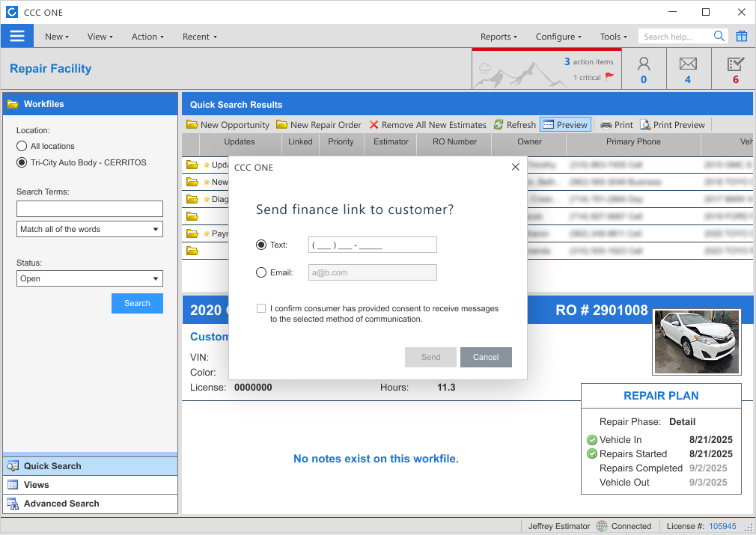Image resolution: width=756 pixels, height=535 pixels.
Task: Open the Action menu
Action: coord(147,37)
